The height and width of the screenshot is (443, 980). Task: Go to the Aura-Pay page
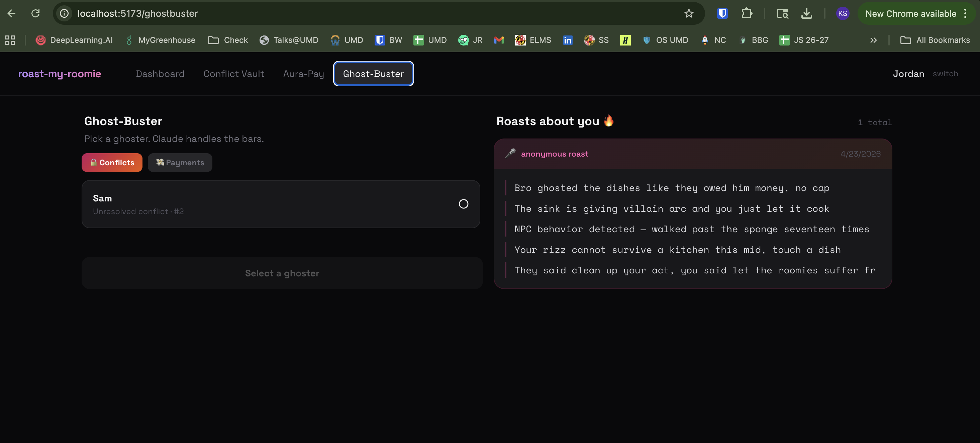coord(303,74)
